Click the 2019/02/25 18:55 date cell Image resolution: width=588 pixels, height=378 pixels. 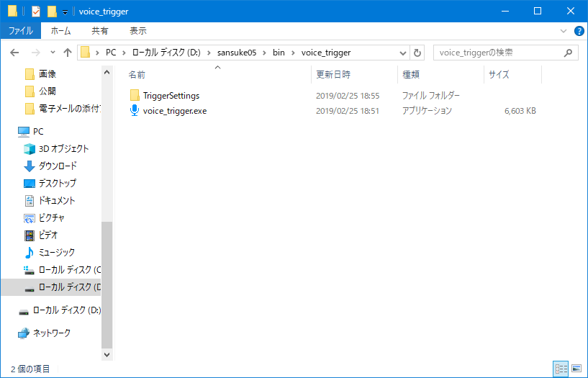pyautogui.click(x=348, y=96)
